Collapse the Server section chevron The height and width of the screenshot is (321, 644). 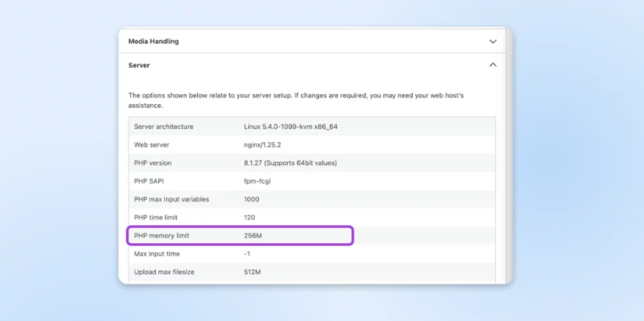pos(493,65)
